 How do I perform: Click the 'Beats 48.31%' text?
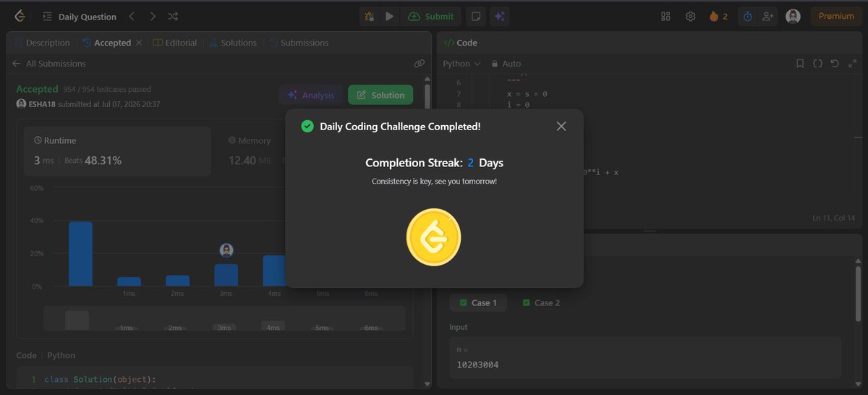click(x=93, y=161)
